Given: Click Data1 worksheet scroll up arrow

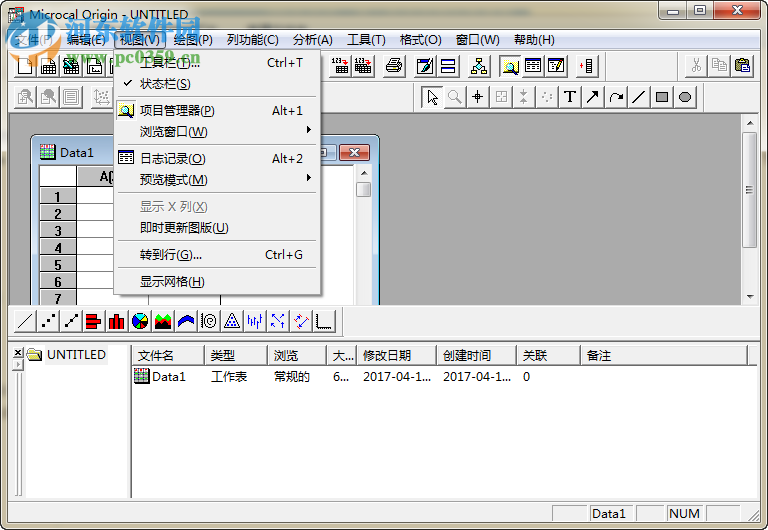Looking at the screenshot, I should click(x=364, y=173).
